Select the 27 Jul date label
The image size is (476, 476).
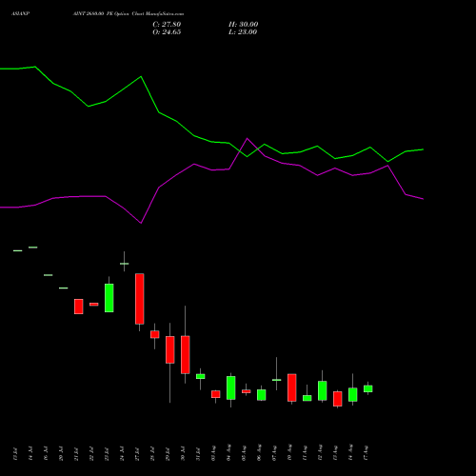click(x=137, y=454)
